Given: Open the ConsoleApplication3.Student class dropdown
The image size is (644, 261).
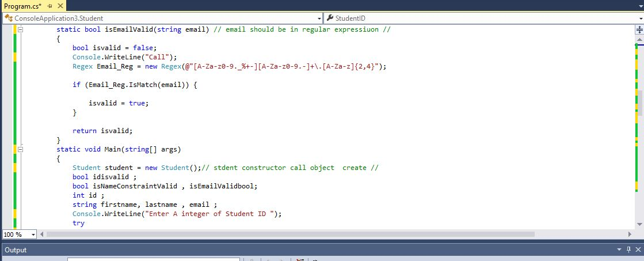Looking at the screenshot, I should 320,18.
